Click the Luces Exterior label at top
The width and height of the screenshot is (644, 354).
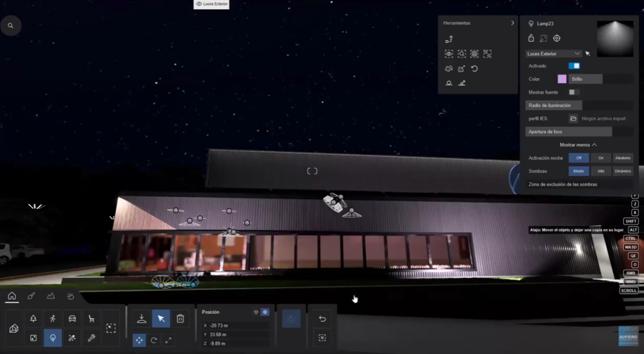211,4
